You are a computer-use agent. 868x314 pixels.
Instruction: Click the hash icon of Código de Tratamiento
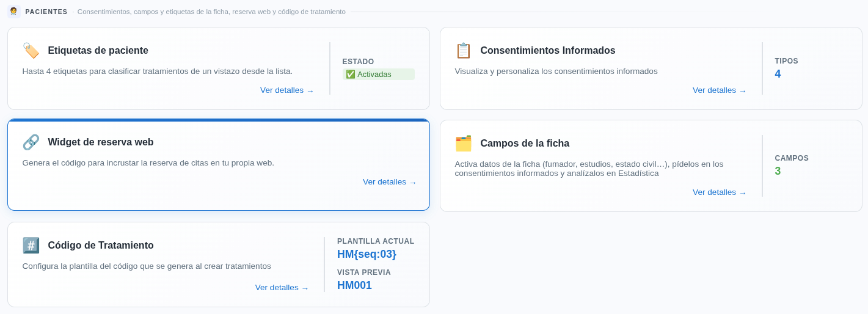click(31, 246)
